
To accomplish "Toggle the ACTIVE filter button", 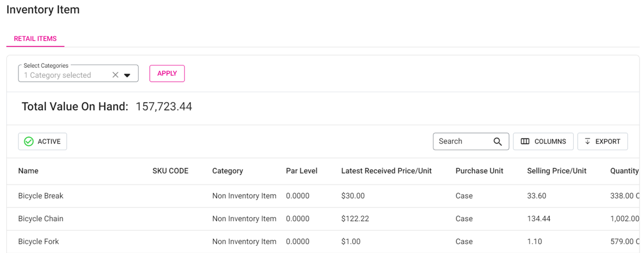I will click(43, 142).
